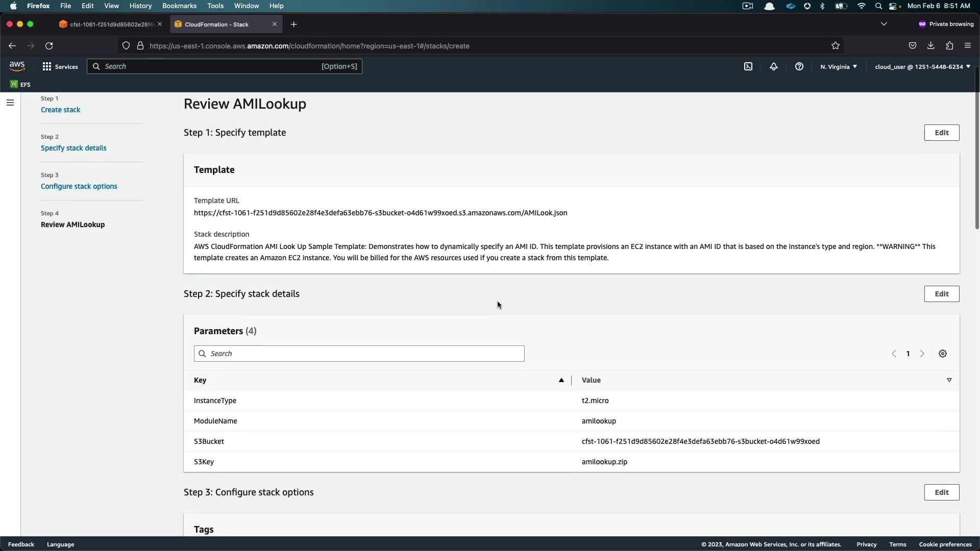Click the AWS support help icon
The image size is (980, 551).
click(799, 66)
